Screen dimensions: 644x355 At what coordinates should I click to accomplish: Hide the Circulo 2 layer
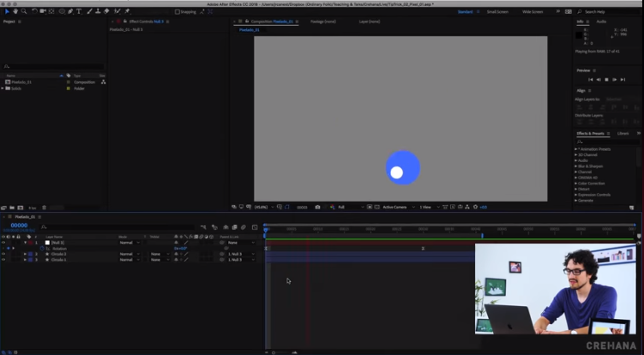(3, 254)
